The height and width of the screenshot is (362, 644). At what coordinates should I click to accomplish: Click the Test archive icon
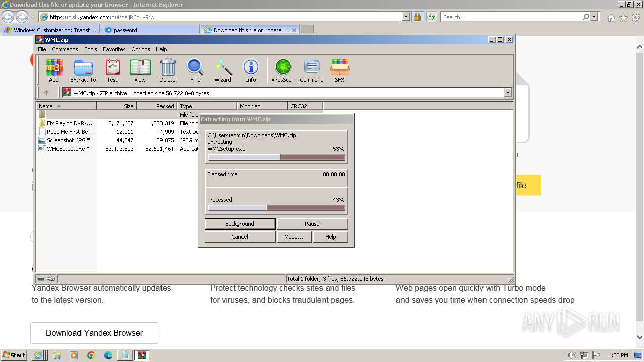(x=112, y=70)
